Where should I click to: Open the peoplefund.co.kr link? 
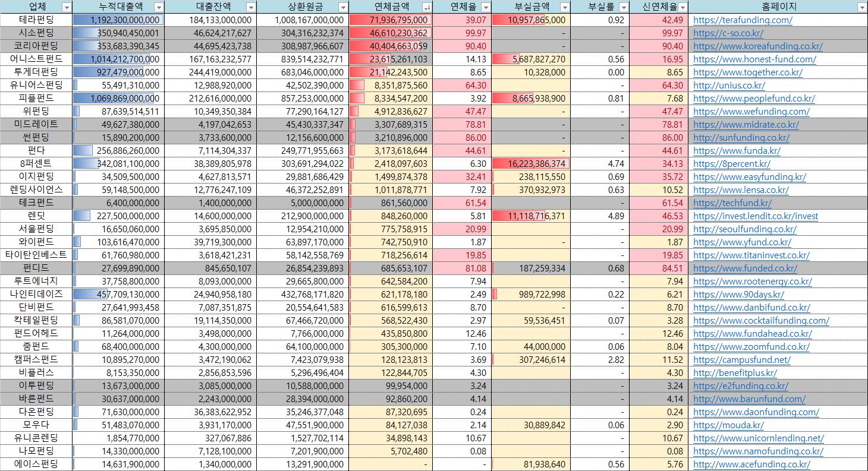754,99
